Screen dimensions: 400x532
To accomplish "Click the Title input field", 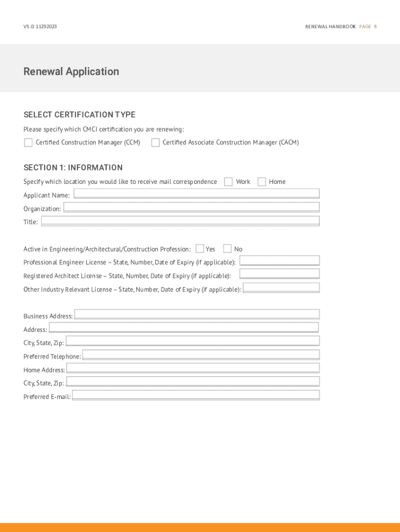I will point(180,221).
